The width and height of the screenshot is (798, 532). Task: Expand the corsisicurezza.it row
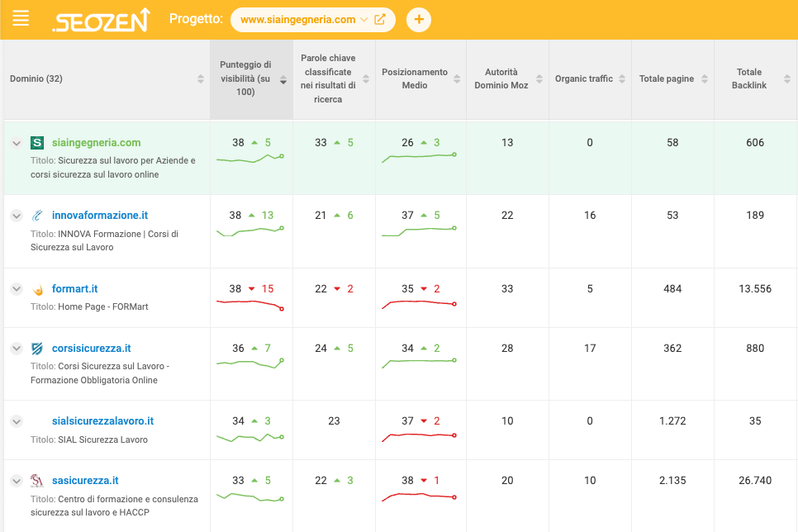coord(17,349)
